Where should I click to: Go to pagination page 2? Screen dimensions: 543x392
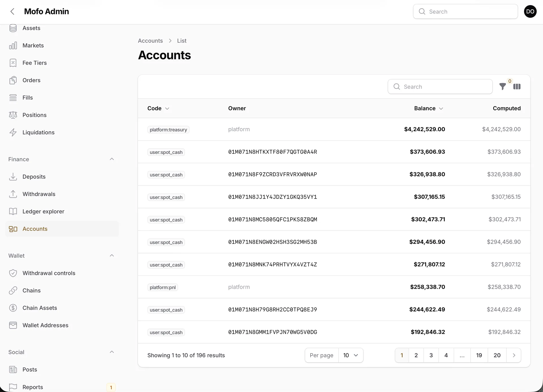(x=416, y=355)
